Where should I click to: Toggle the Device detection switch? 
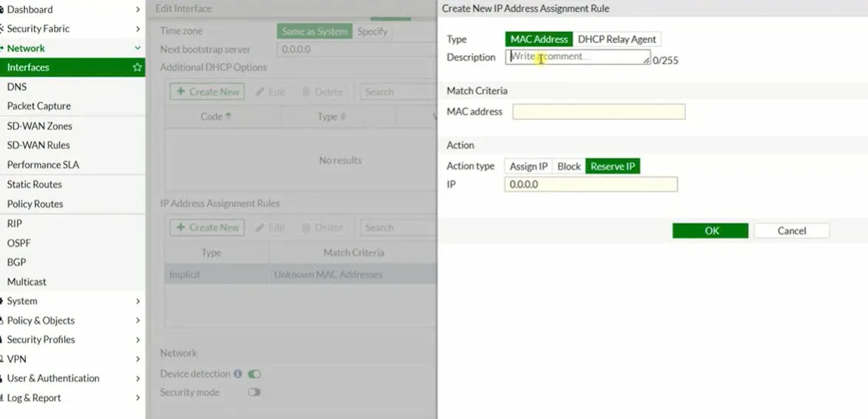point(254,374)
